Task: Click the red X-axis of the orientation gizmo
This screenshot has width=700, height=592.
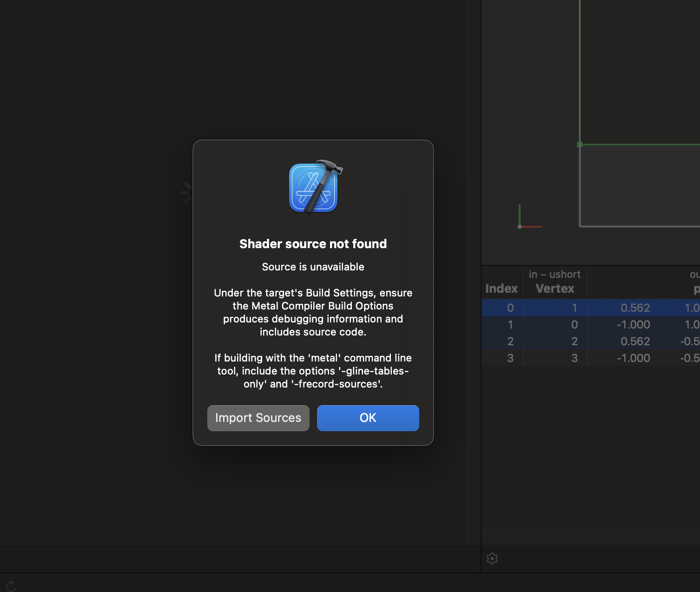Action: [534, 226]
